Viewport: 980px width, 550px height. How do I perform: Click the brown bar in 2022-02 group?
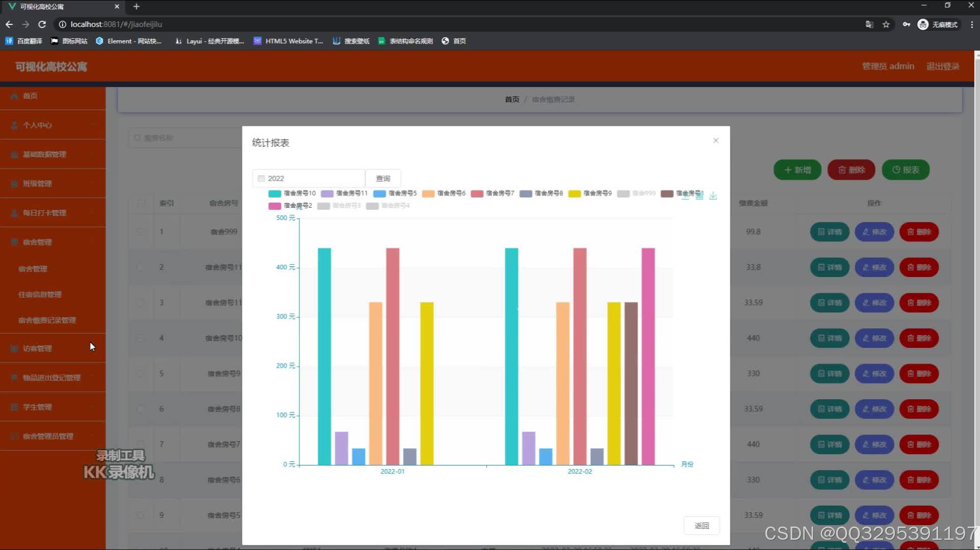(x=631, y=383)
